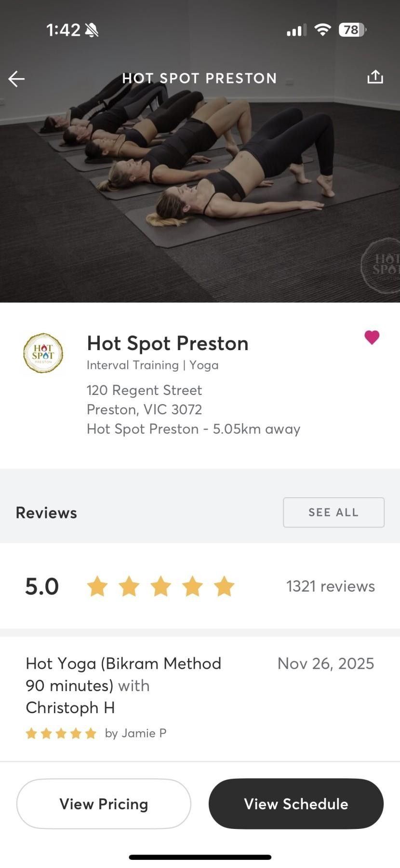Image resolution: width=400 pixels, height=868 pixels.
Task: Tap the 1321 reviews count
Action: click(x=330, y=586)
